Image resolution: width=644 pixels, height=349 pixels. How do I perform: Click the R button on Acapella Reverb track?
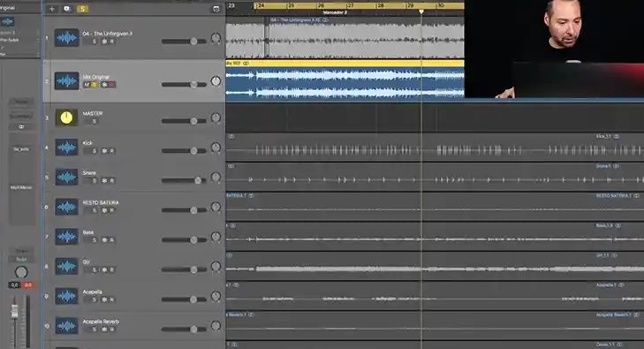coord(111,330)
